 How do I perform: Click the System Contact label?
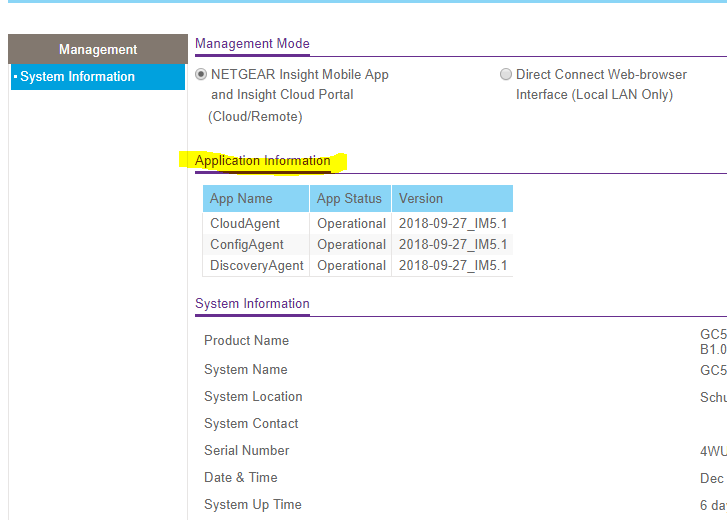pos(251,424)
